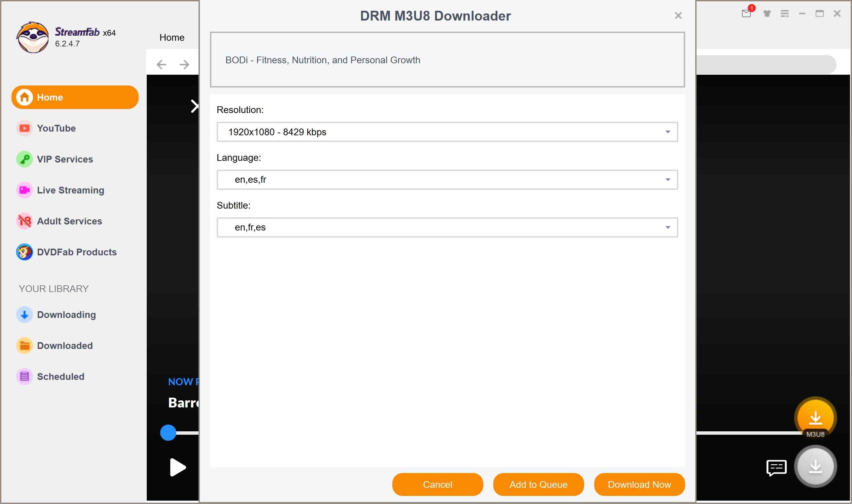Click the DVDFab Products mascot icon

click(x=25, y=252)
